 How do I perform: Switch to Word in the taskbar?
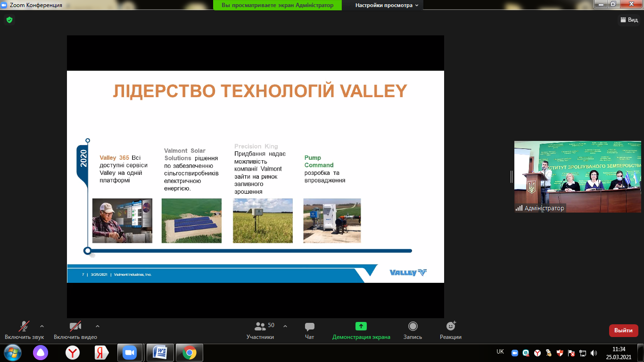[160, 353]
